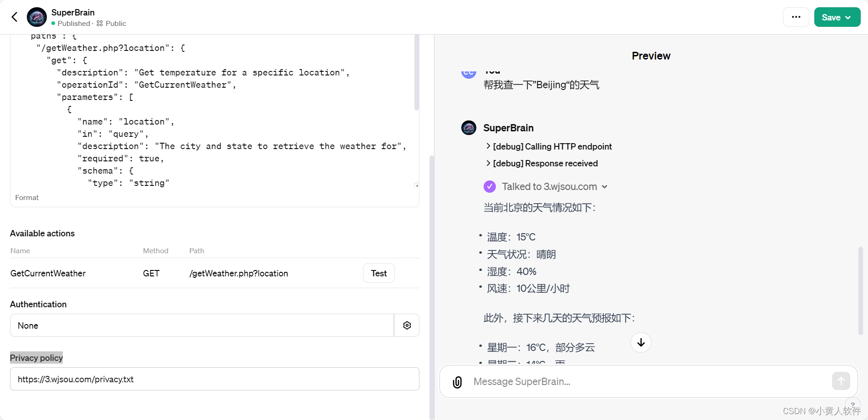Send the message with the up-arrow button
Viewport: 868px width, 420px height.
[x=841, y=381]
